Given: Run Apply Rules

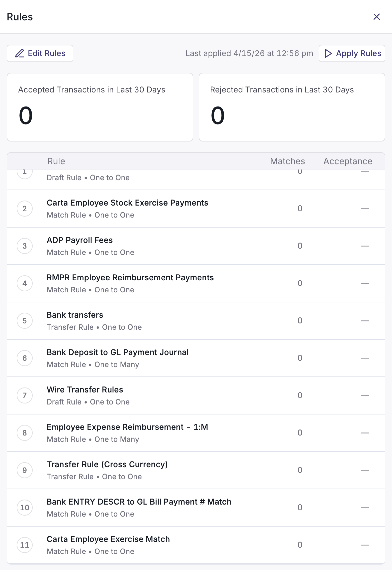Looking at the screenshot, I should (x=352, y=53).
